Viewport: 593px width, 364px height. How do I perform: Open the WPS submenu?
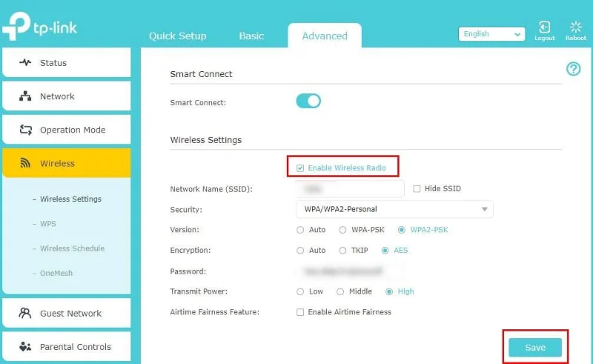[x=48, y=224]
